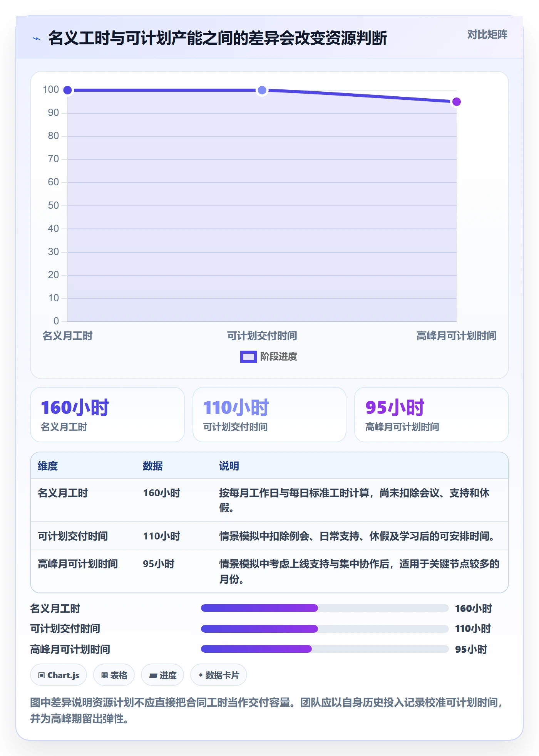Click the footer summary paragraph

267,711
